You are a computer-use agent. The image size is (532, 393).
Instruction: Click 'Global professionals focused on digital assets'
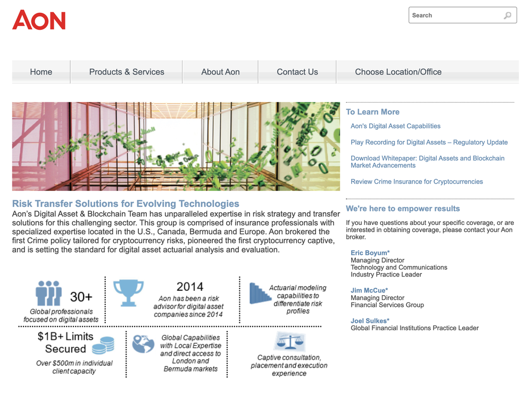61,315
